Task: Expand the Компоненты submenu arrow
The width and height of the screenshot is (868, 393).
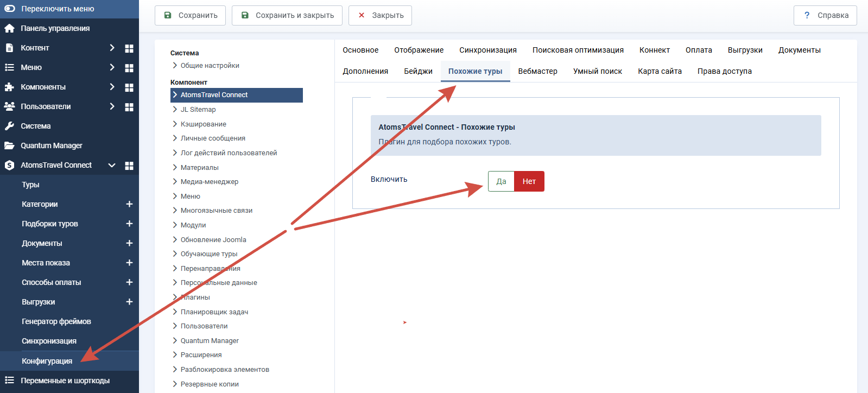Action: tap(112, 87)
